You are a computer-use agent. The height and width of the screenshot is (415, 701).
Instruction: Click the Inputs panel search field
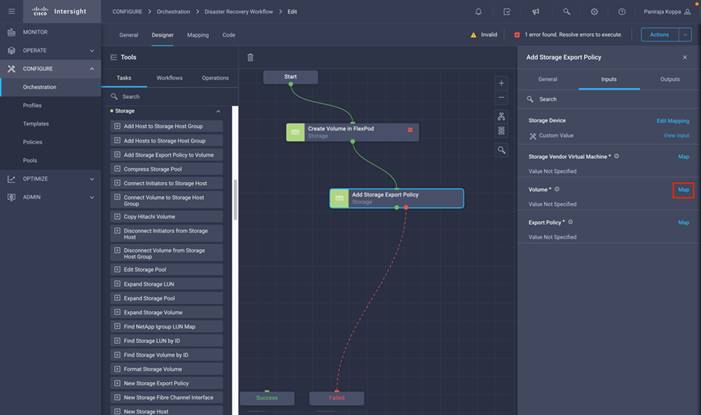pyautogui.click(x=608, y=99)
